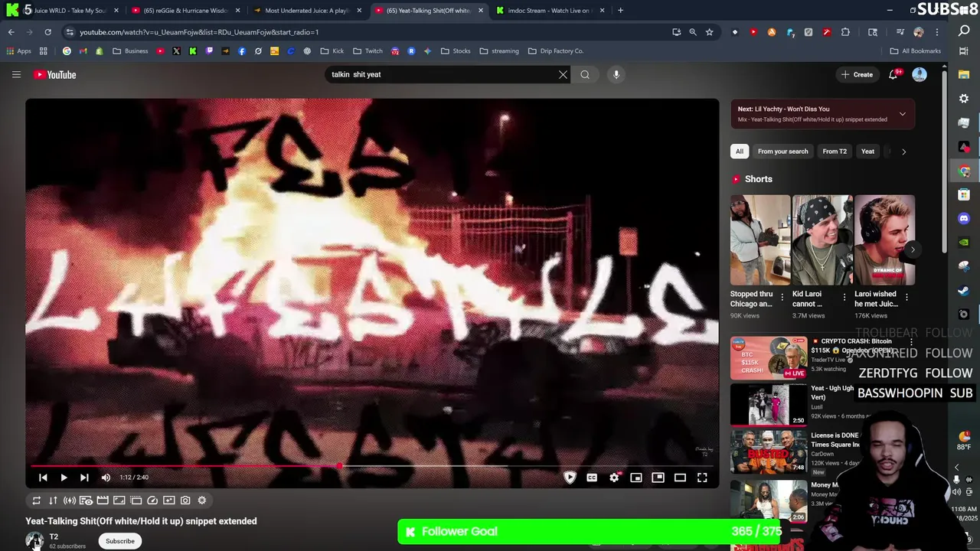Switch to reGGie & Hurricane Wisdom tab

pos(185,11)
